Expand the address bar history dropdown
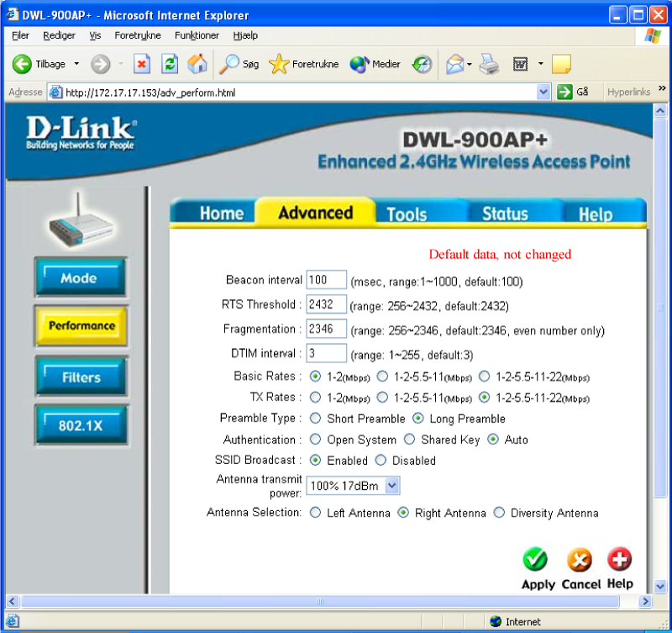Image resolution: width=672 pixels, height=633 pixels. [543, 92]
